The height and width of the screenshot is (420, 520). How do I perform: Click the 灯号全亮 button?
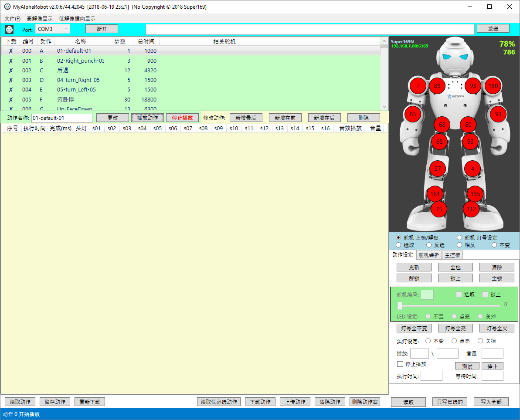click(x=455, y=328)
